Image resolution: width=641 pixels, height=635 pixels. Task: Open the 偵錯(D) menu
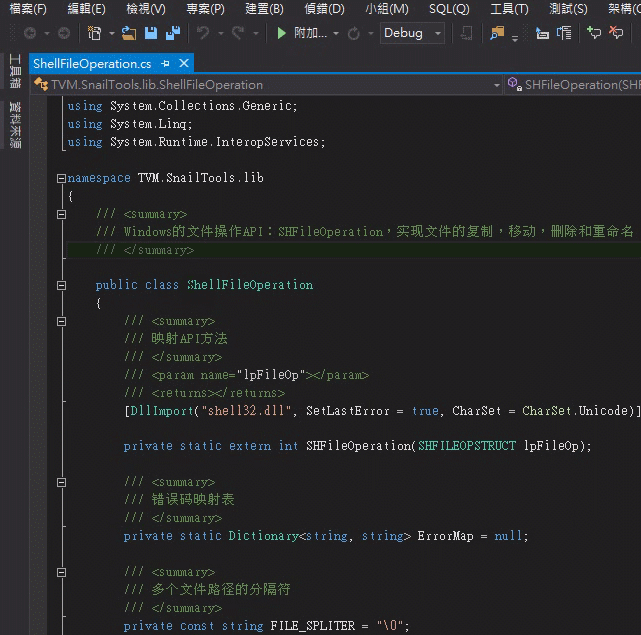click(x=324, y=9)
